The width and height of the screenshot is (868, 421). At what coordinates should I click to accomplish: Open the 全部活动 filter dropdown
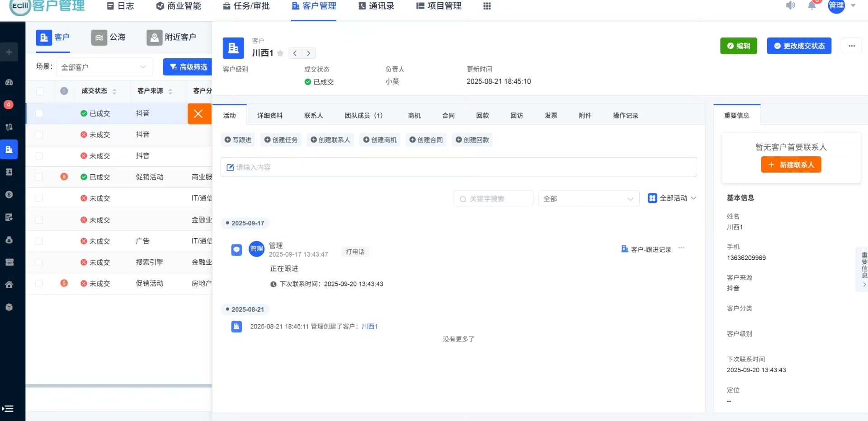tap(672, 198)
